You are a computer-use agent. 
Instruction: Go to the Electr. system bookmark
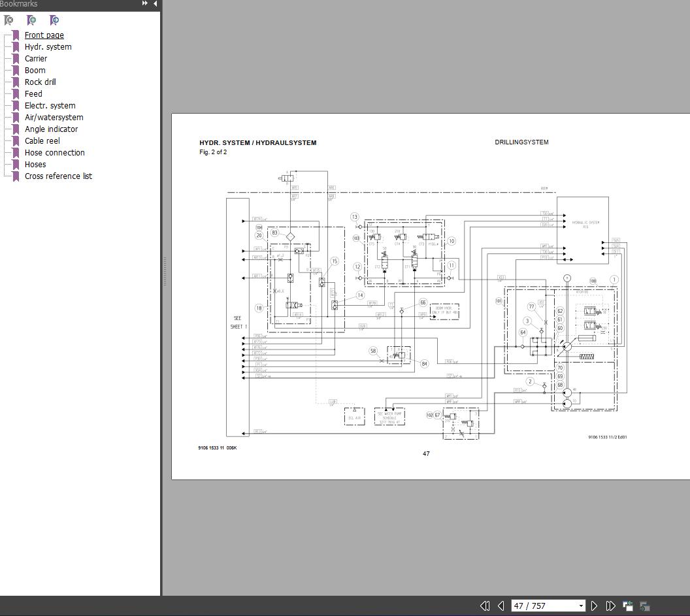click(50, 106)
